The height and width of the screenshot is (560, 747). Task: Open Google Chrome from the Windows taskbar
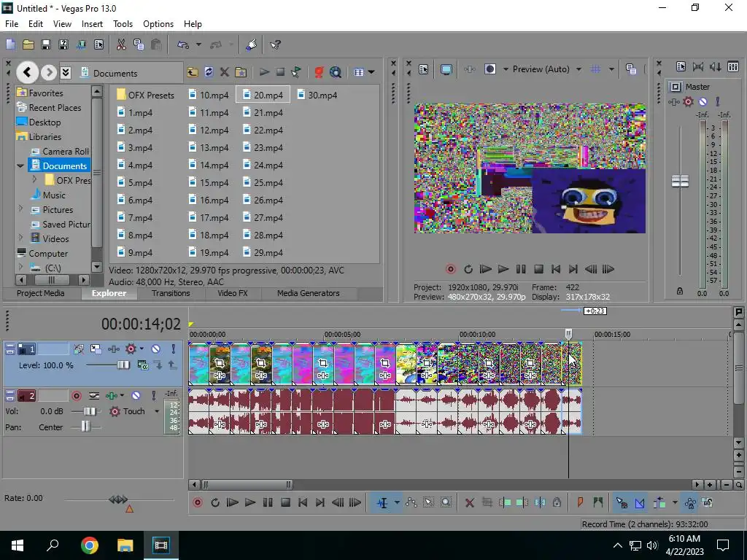(x=90, y=545)
